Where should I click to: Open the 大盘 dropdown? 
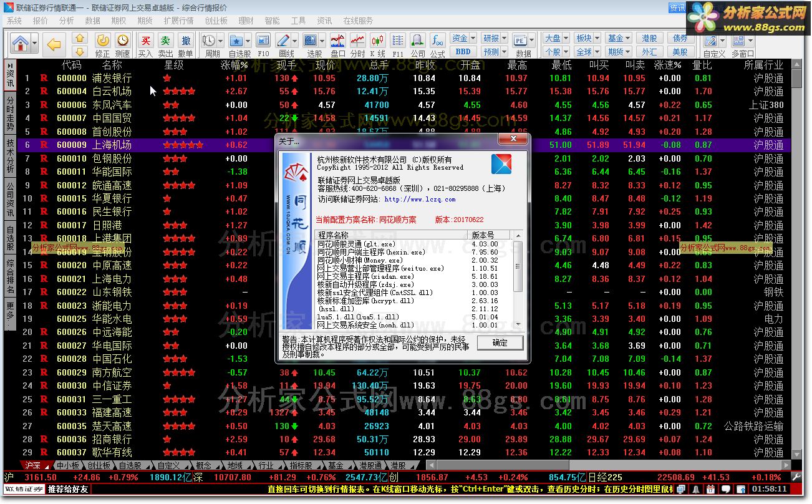click(x=556, y=38)
